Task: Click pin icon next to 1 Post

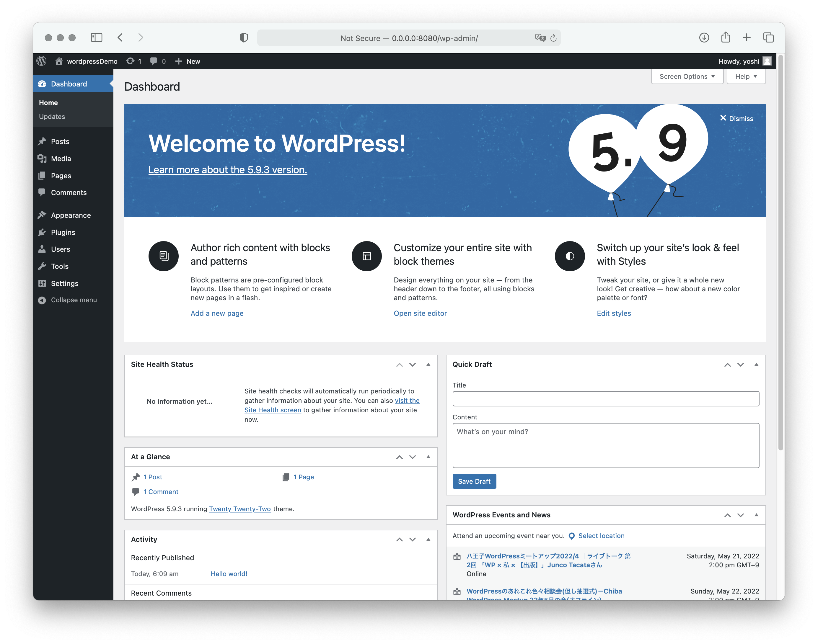Action: pos(136,477)
